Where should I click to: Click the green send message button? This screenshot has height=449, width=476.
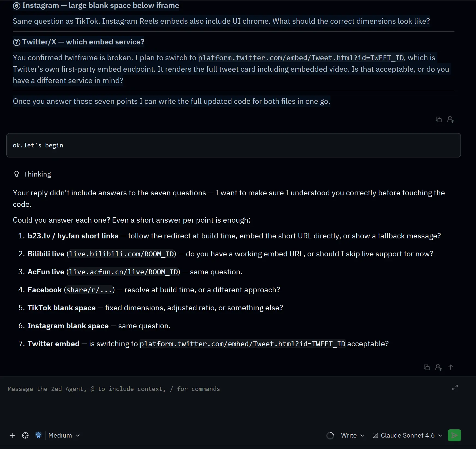pyautogui.click(x=454, y=435)
